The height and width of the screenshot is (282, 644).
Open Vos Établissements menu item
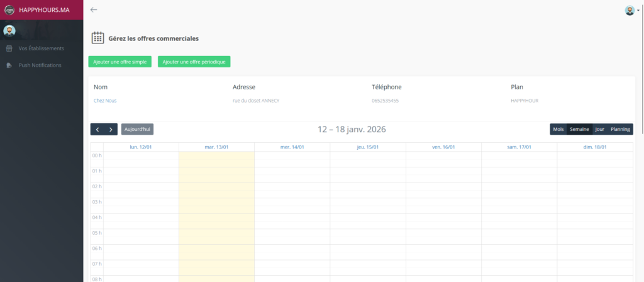pos(41,48)
